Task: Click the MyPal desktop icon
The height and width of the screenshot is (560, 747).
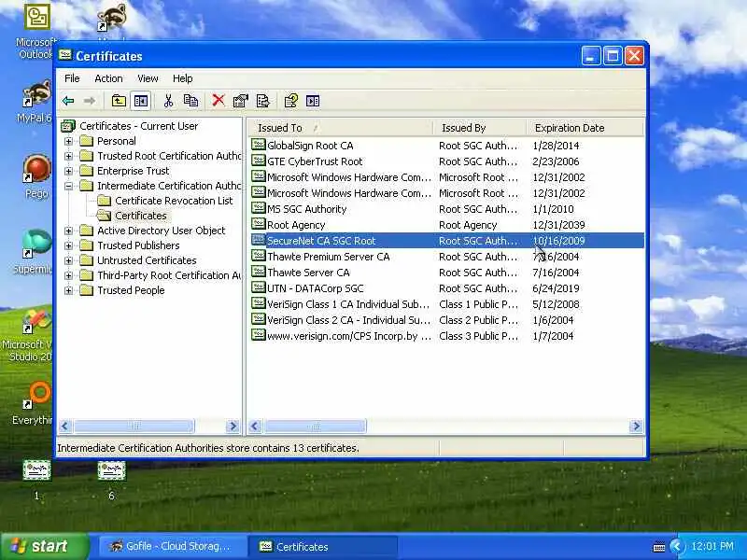Action: click(x=36, y=95)
